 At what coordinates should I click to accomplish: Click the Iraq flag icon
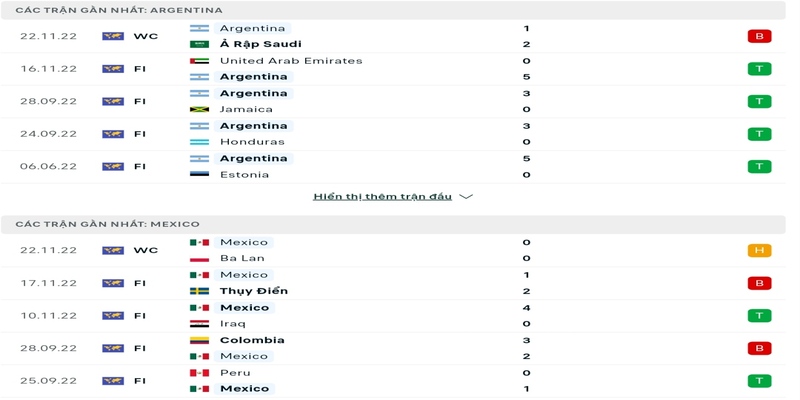[x=200, y=324]
